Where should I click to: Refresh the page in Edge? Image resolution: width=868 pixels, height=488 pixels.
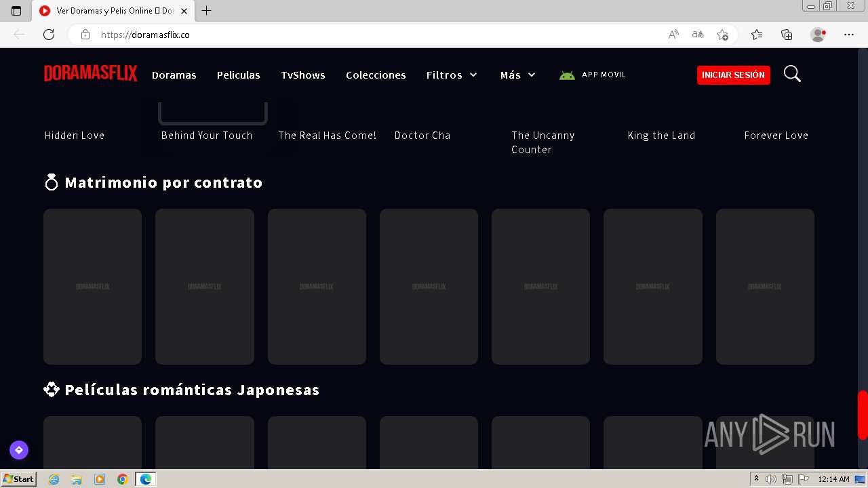(x=49, y=35)
